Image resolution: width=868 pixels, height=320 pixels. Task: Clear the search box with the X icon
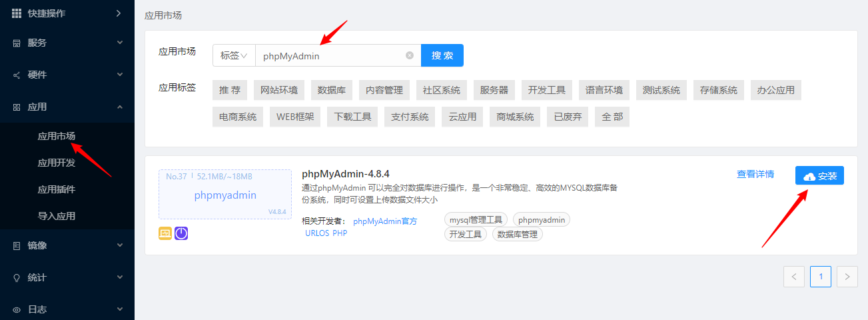tap(410, 56)
